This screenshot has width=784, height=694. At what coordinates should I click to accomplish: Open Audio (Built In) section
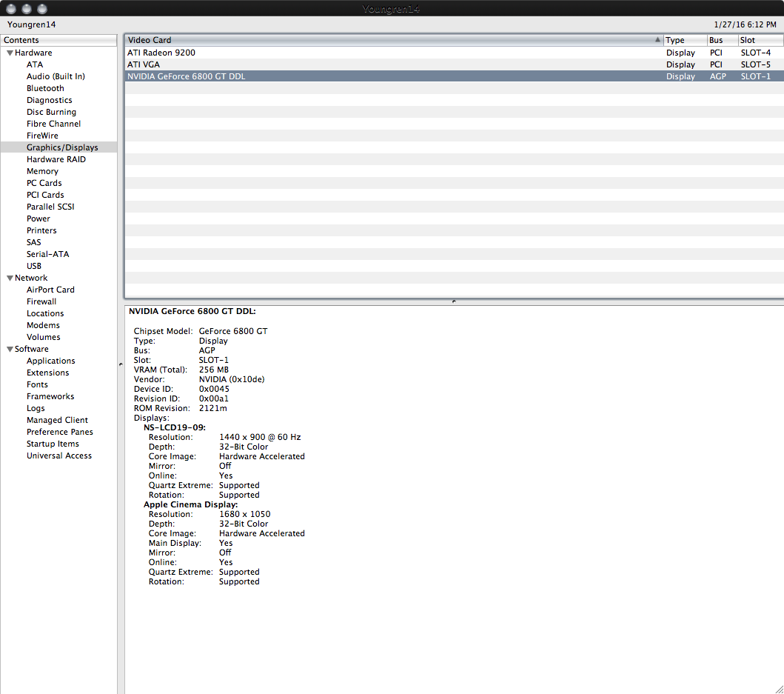[56, 76]
